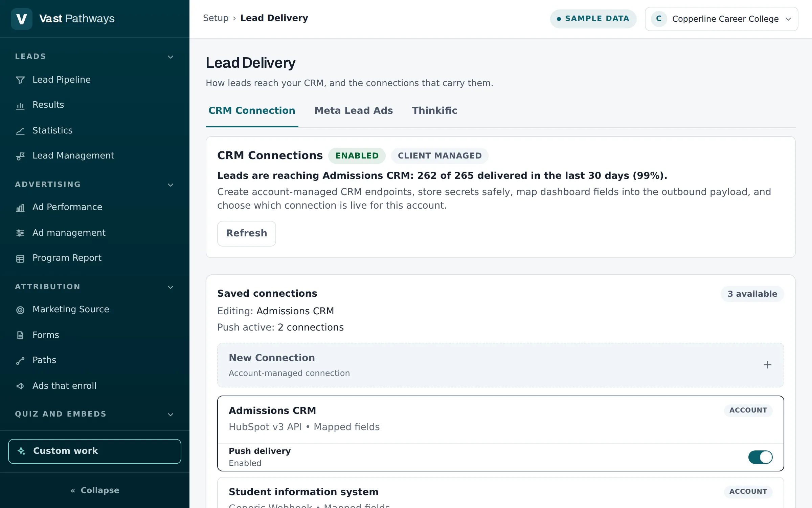Screen dimensions: 812x508
Task: Collapse the Quiz and Embeds section
Action: click(x=171, y=415)
